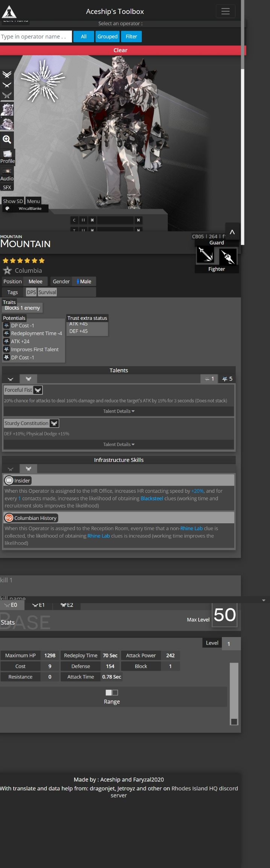Select the Survival tag
The image size is (270, 868).
47,292
